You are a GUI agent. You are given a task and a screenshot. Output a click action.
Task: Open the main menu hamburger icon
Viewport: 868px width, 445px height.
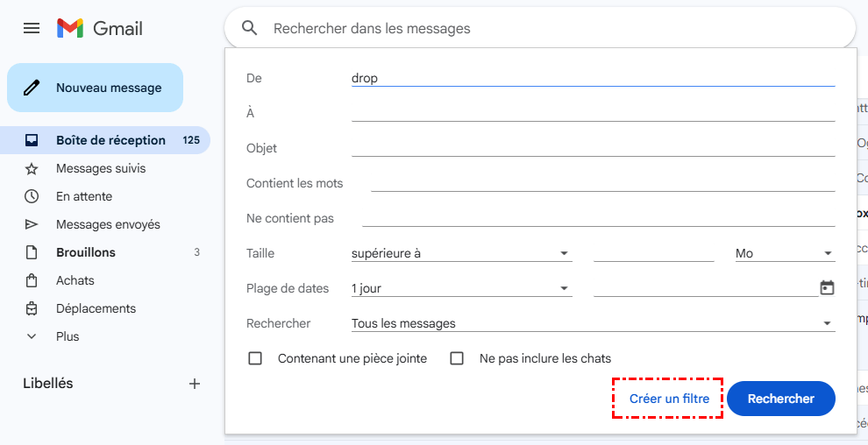point(32,28)
